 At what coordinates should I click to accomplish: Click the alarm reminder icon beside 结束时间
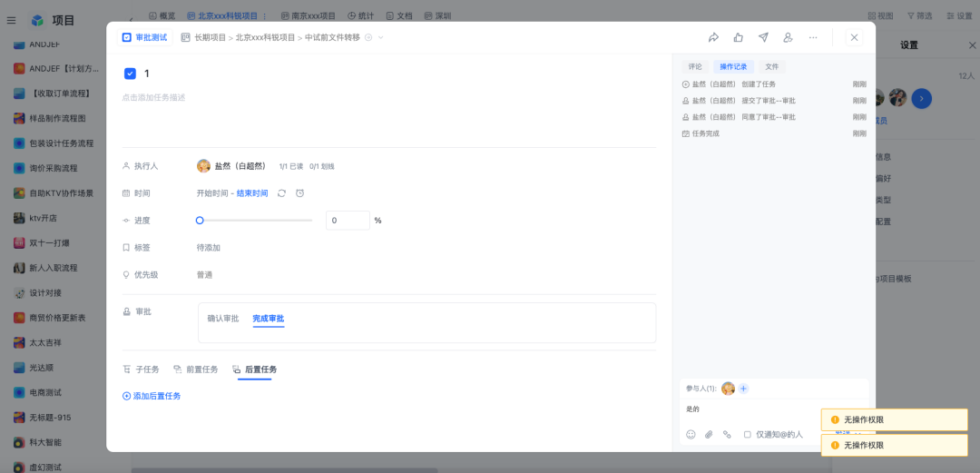(300, 193)
